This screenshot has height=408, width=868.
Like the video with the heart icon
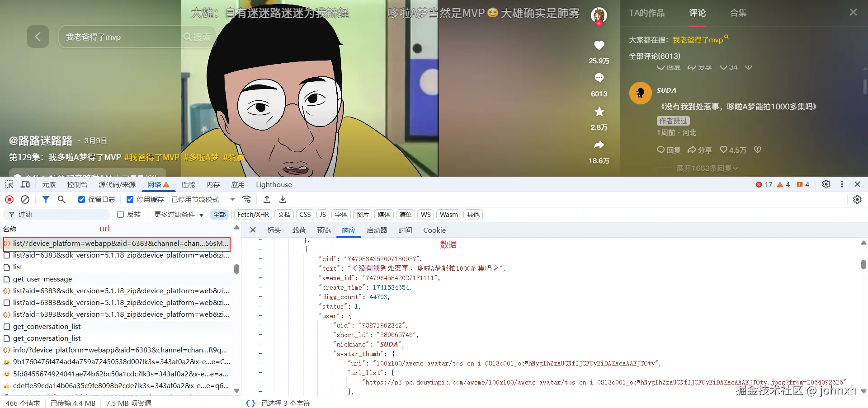tap(599, 45)
